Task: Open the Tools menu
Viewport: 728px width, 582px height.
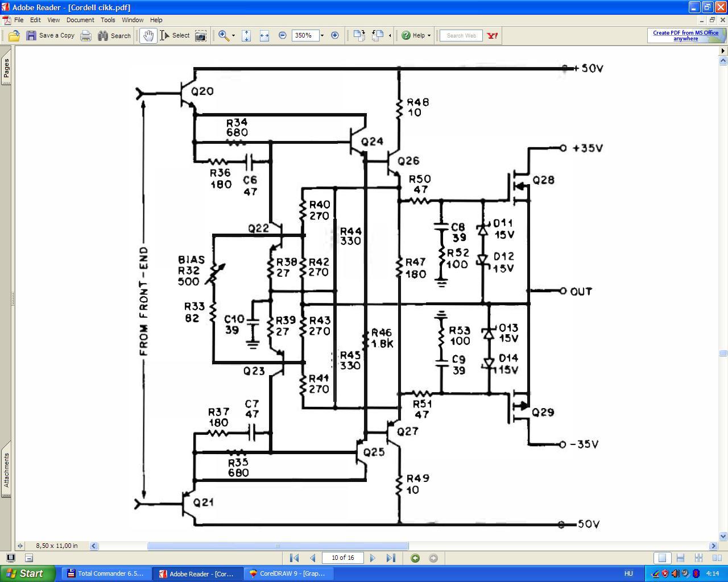Action: pyautogui.click(x=108, y=20)
